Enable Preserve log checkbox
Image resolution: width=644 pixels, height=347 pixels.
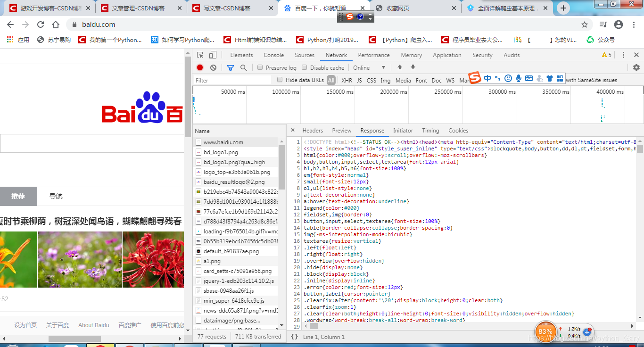[260, 67]
